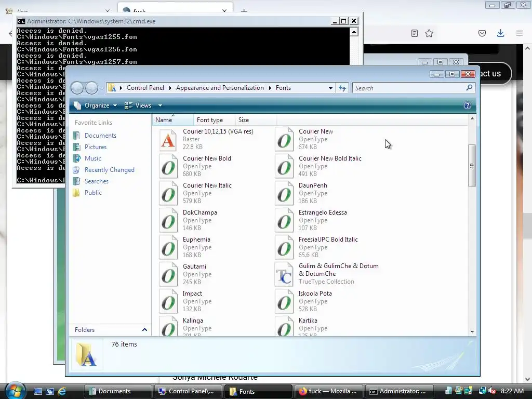Select the Courier New font icon

coord(284,139)
